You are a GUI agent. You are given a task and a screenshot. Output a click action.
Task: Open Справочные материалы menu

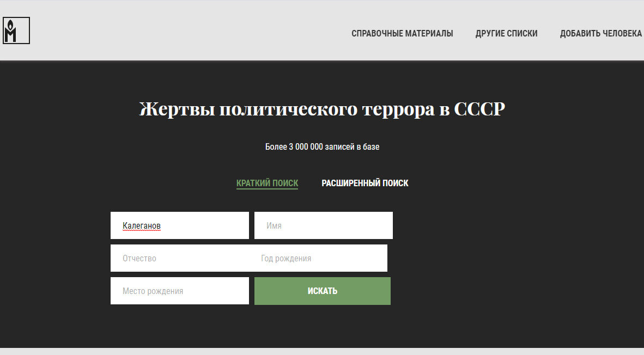[x=402, y=33]
